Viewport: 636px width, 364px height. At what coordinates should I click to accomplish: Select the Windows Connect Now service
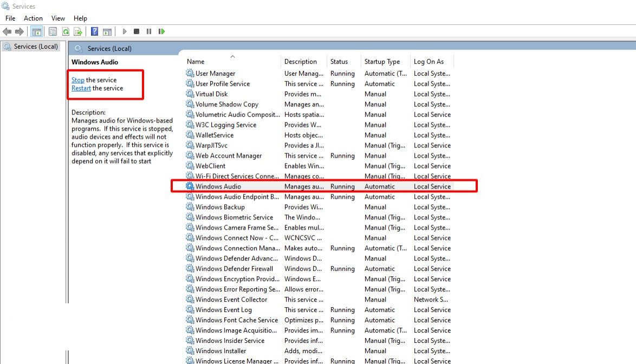pyautogui.click(x=319, y=238)
